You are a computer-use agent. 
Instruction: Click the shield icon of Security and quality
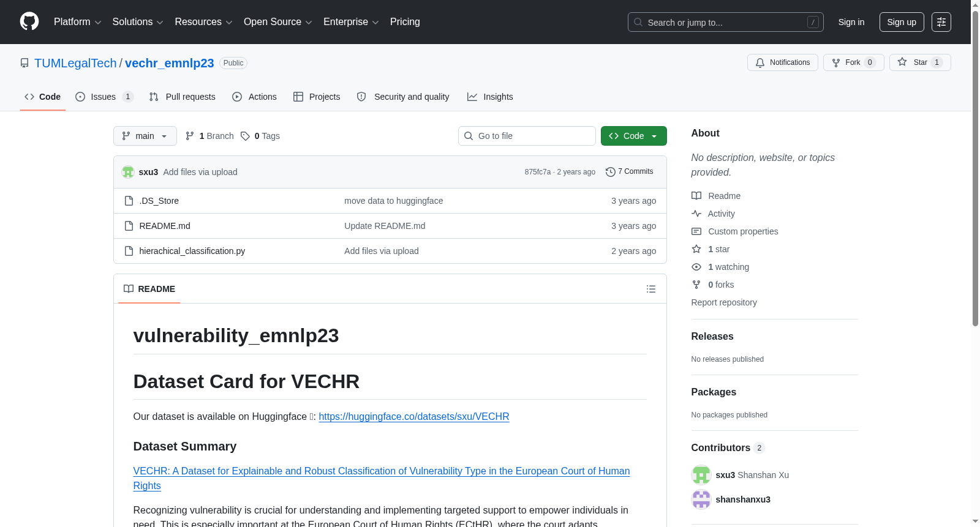[361, 97]
